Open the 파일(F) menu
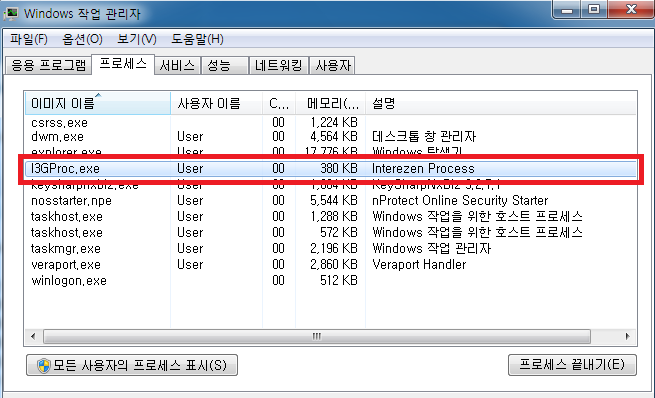The height and width of the screenshot is (398, 655). (x=28, y=39)
